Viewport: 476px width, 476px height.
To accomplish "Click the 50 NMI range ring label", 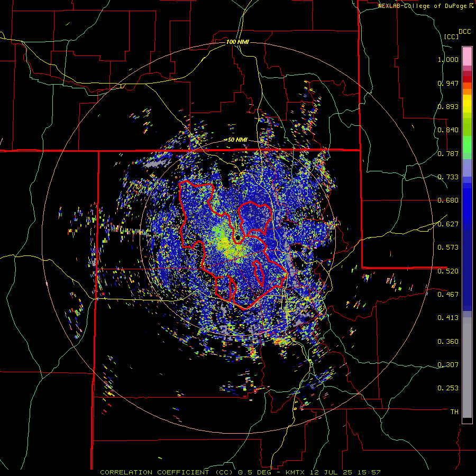I will click(237, 140).
